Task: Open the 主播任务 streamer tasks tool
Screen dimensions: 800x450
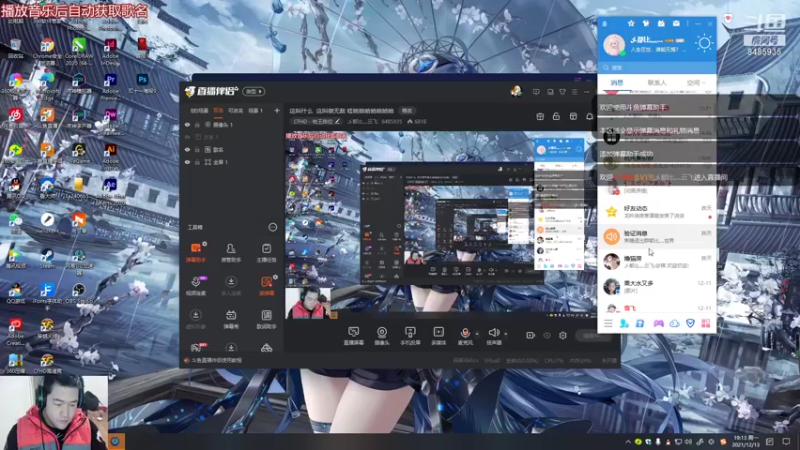Action: coord(266,252)
